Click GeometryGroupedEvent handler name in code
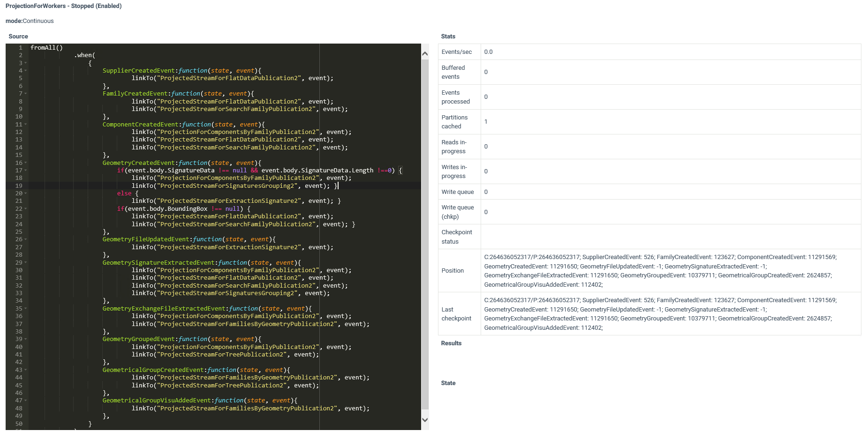 click(139, 339)
